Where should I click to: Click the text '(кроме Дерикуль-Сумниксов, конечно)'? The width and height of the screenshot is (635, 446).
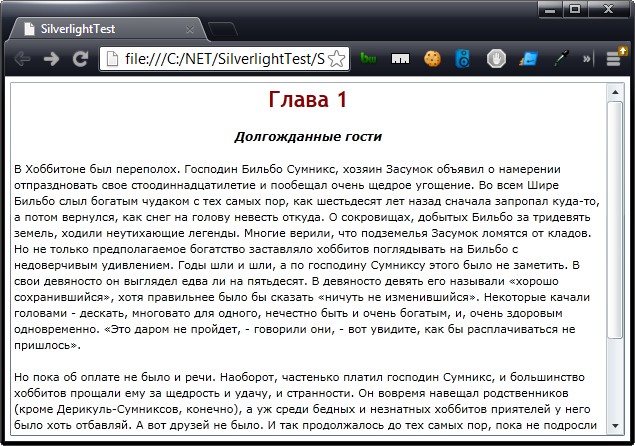(126, 409)
